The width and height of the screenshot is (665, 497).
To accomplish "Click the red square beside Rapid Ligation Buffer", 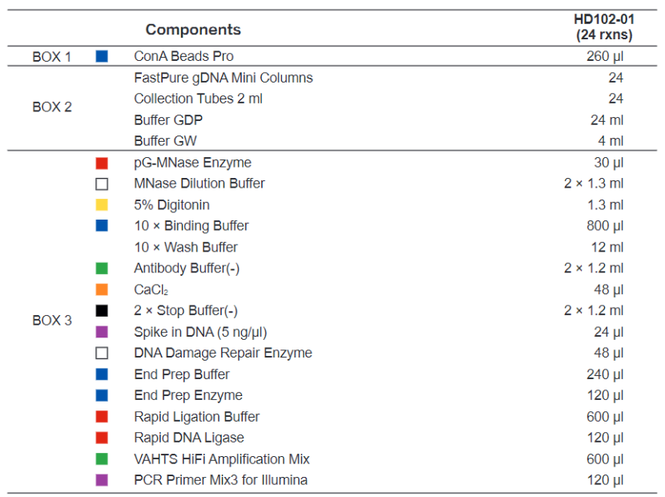I will tap(102, 417).
